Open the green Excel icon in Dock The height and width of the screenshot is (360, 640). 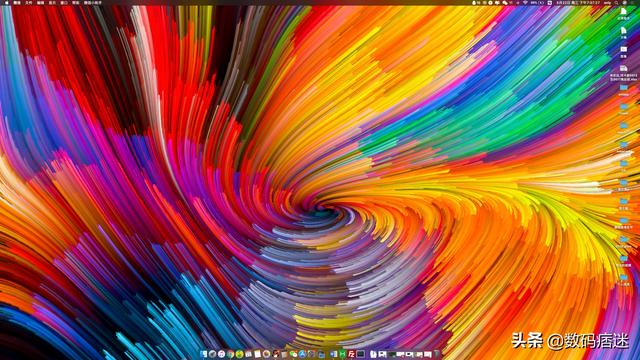343,354
